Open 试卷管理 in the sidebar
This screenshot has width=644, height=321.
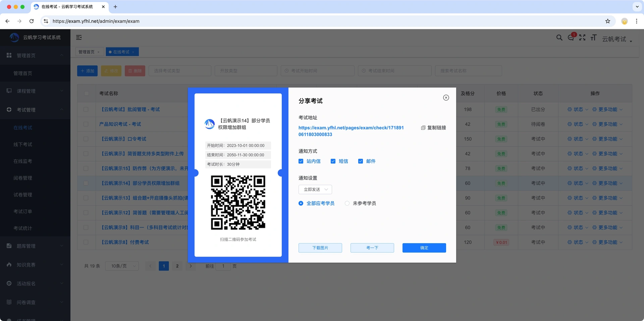tap(23, 195)
